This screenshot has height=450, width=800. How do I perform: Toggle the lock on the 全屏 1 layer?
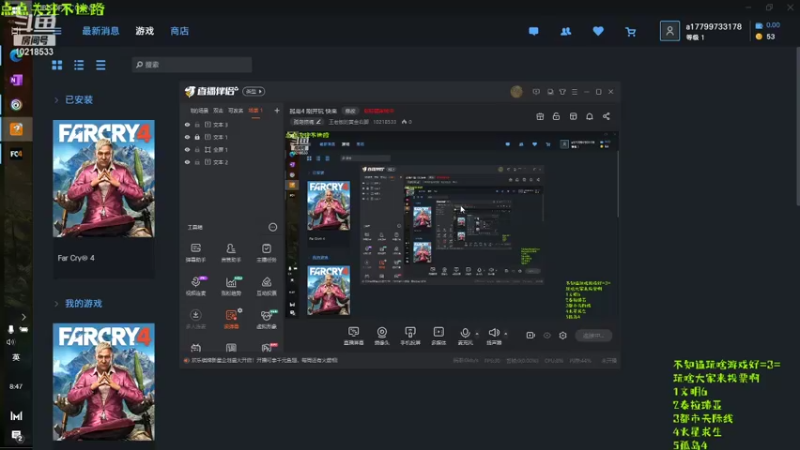tap(197, 149)
